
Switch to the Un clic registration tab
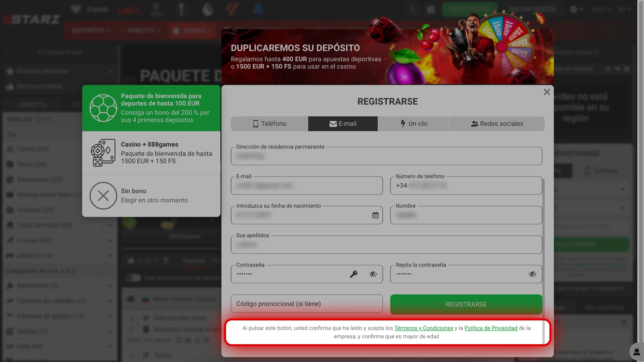[414, 124]
